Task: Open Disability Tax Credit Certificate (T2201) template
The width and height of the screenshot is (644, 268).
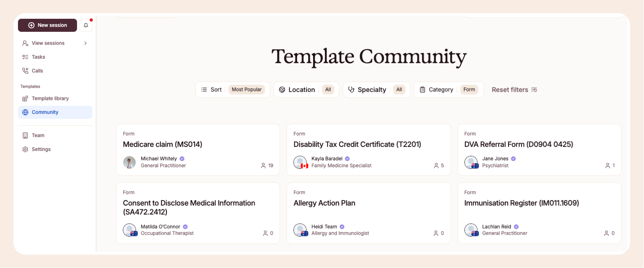Action: click(369, 150)
